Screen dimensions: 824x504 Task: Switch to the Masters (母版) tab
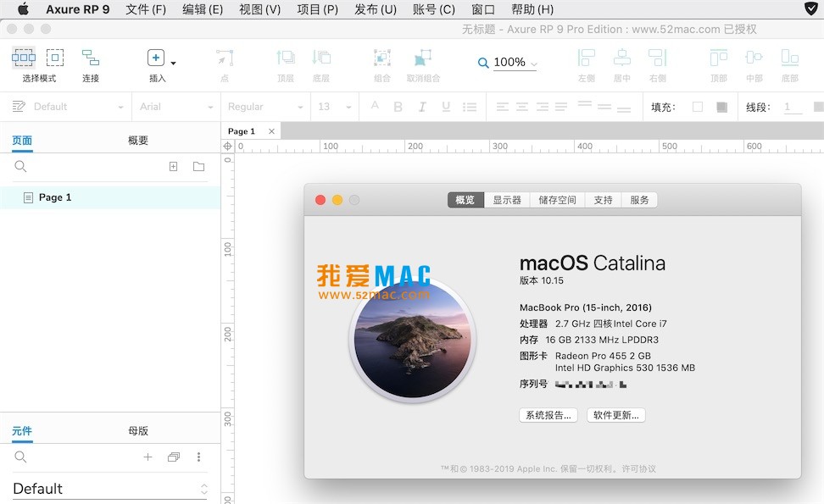[x=138, y=430]
